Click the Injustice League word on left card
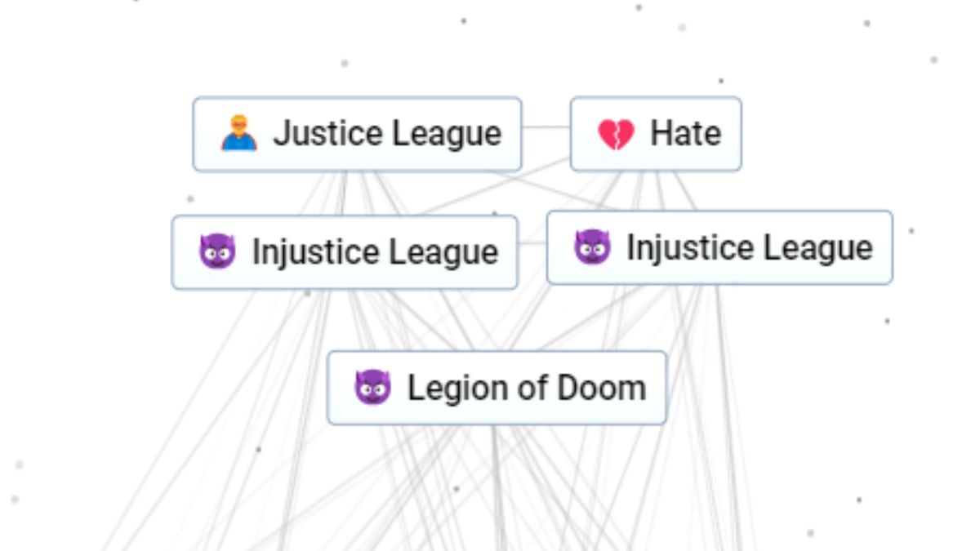Image resolution: width=980 pixels, height=551 pixels. [376, 250]
